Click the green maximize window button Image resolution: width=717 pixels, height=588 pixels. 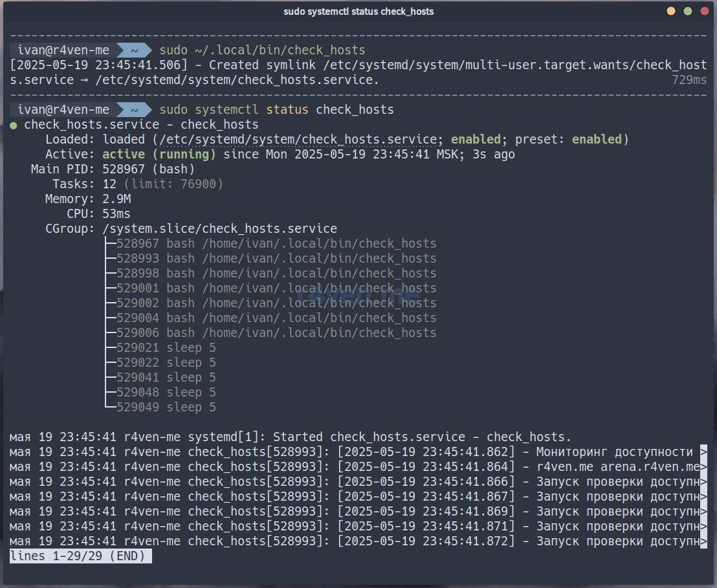[687, 11]
